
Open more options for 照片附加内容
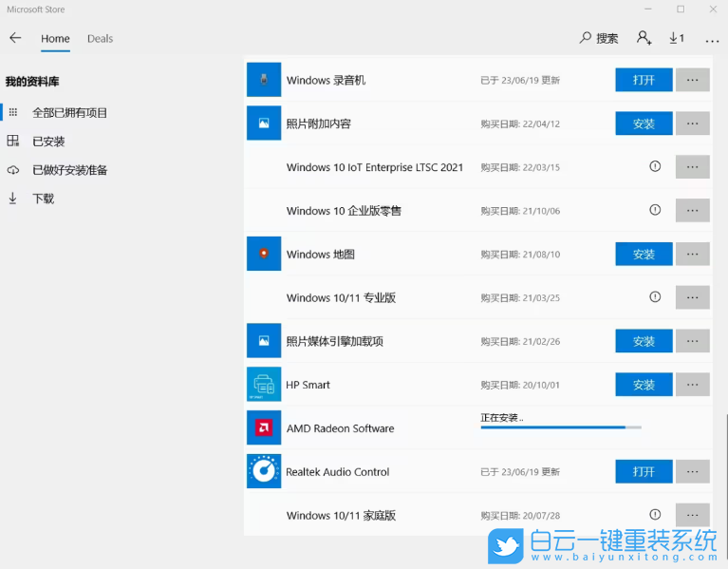[693, 123]
